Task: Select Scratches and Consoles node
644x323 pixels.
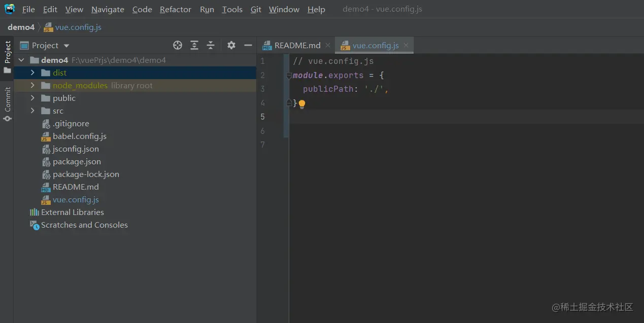Action: [x=135, y=225]
